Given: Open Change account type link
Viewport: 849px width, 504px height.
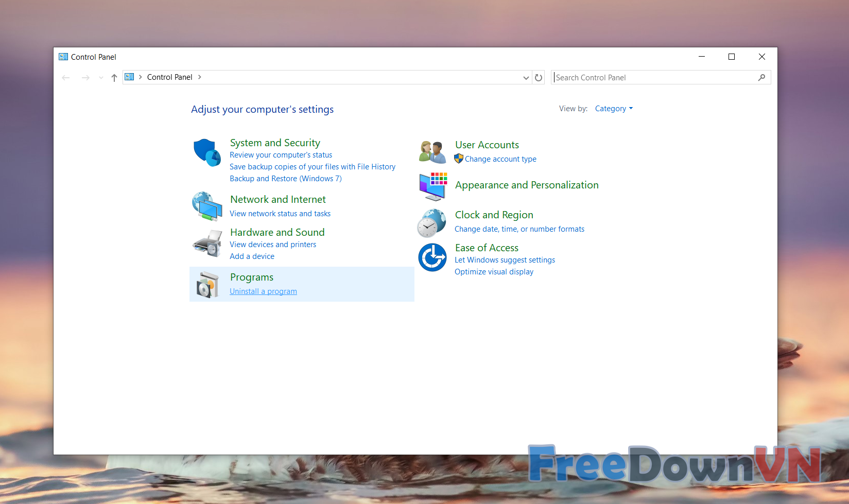Looking at the screenshot, I should pos(500,159).
